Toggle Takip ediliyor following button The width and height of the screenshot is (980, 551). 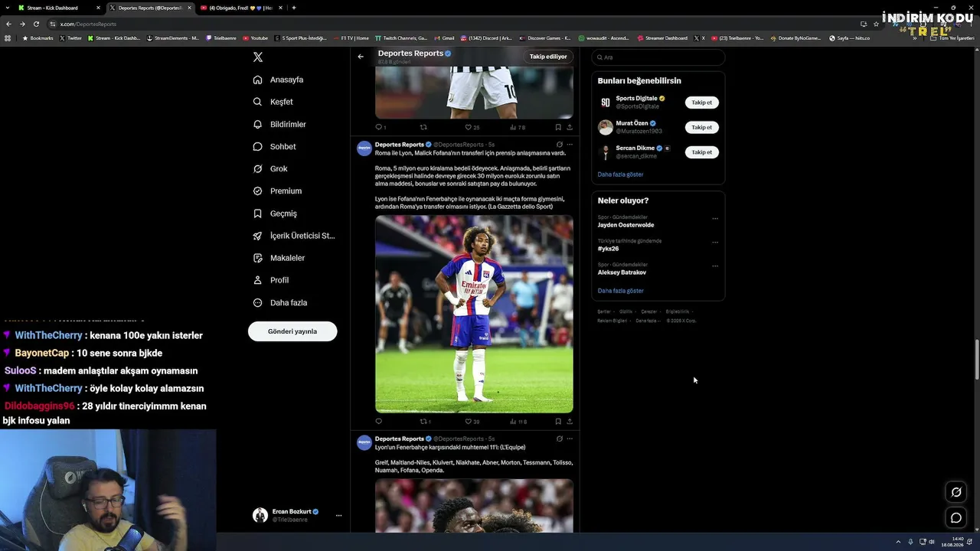click(x=548, y=57)
